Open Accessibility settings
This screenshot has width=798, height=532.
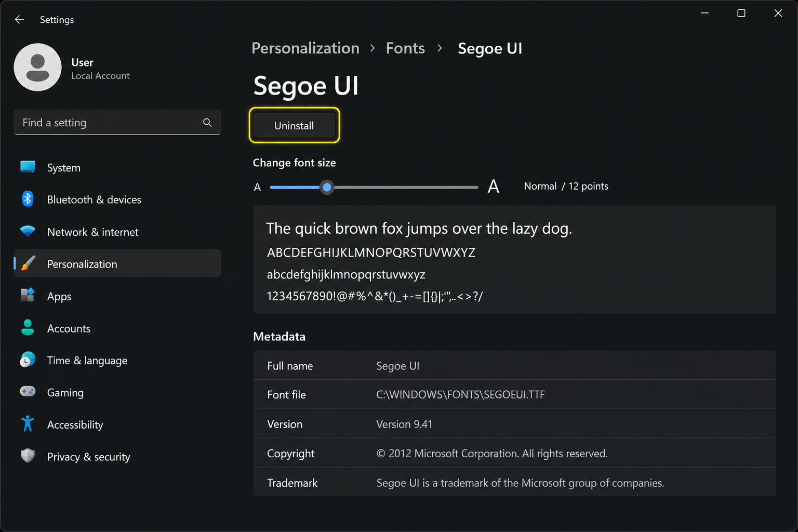pyautogui.click(x=117, y=424)
